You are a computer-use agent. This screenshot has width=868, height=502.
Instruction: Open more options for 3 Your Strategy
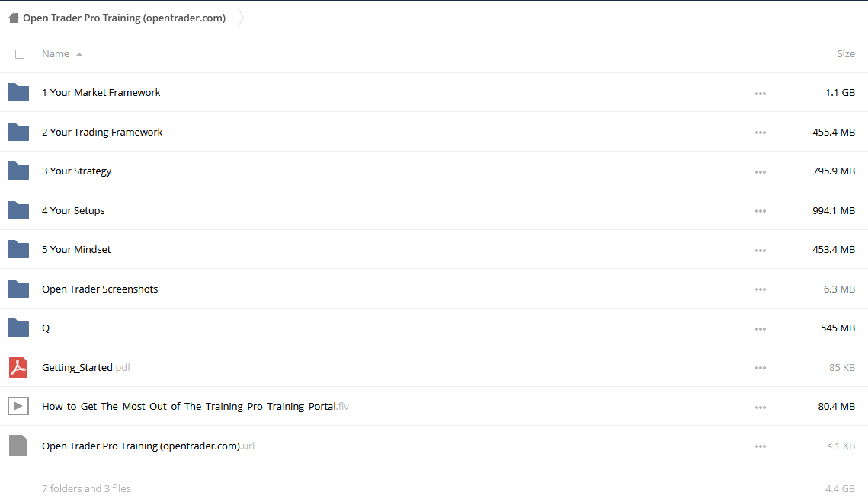[761, 172]
